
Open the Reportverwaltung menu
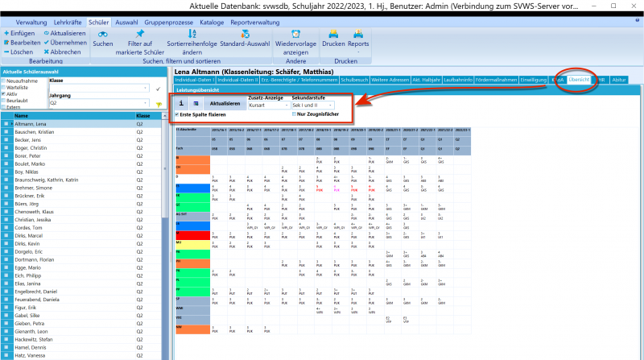(254, 23)
